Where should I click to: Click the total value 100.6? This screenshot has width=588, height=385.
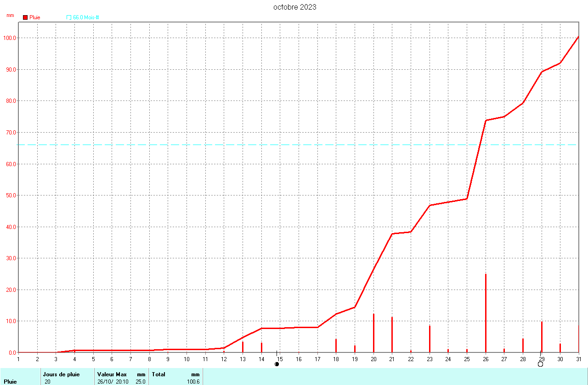click(x=193, y=381)
